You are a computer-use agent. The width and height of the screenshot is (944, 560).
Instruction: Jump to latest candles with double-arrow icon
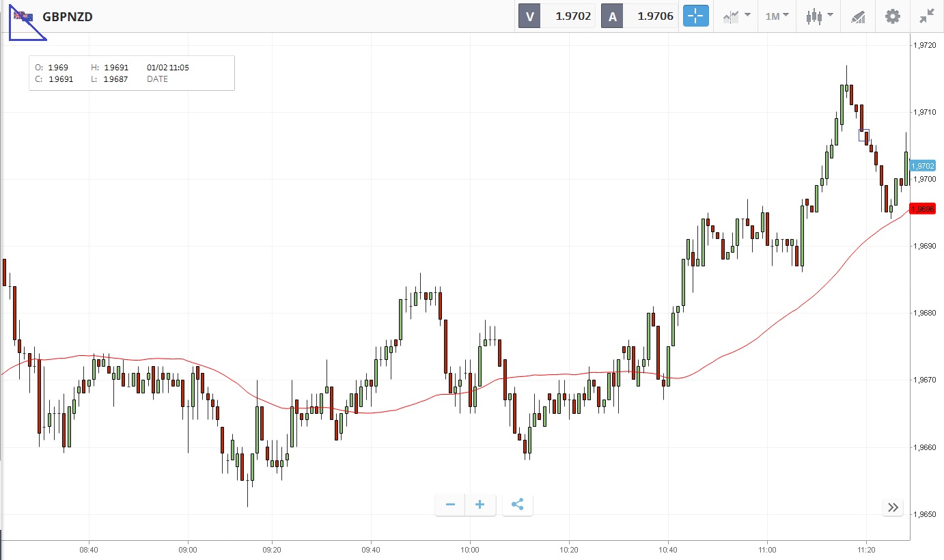893,507
